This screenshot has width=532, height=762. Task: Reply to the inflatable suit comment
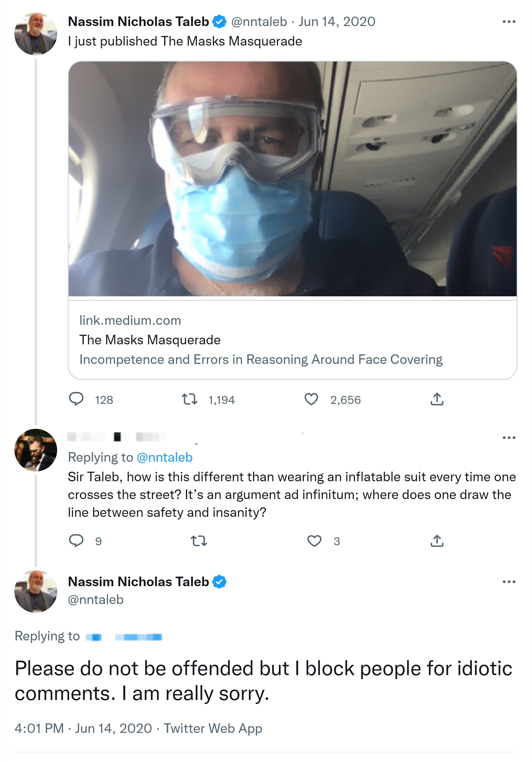76,541
